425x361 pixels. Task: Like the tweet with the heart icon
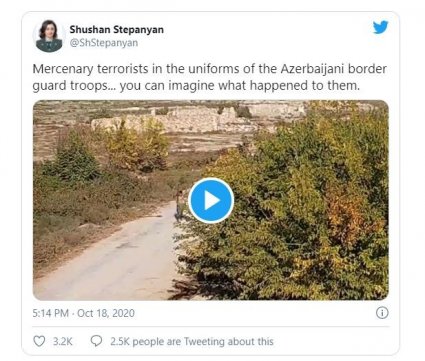click(39, 341)
